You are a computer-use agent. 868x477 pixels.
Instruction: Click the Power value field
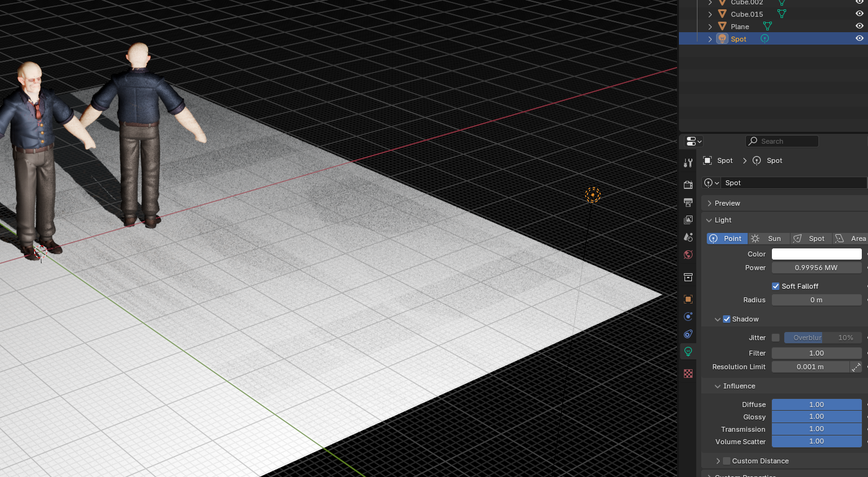point(817,268)
